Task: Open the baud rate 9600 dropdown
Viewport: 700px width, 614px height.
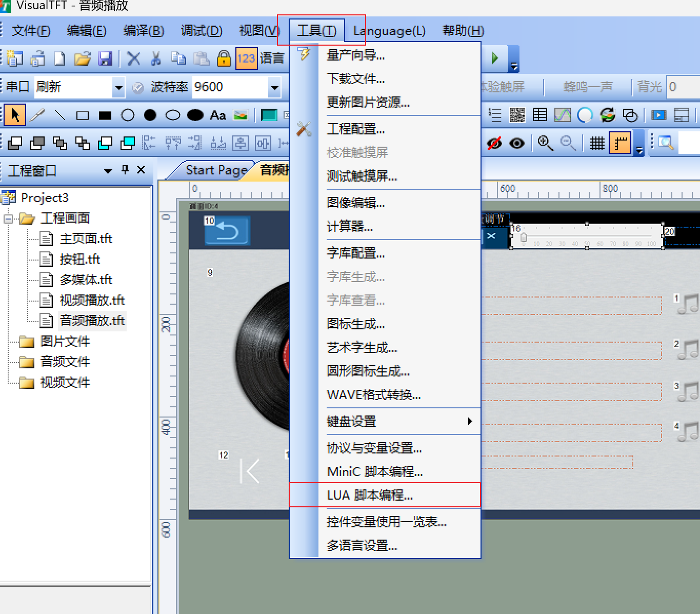Action: click(x=275, y=87)
